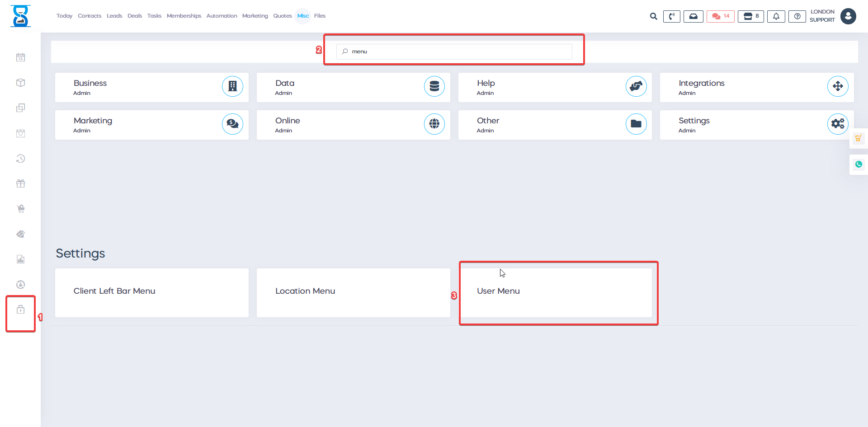Open chat messages showing 14 unread
868x427 pixels.
(x=721, y=16)
